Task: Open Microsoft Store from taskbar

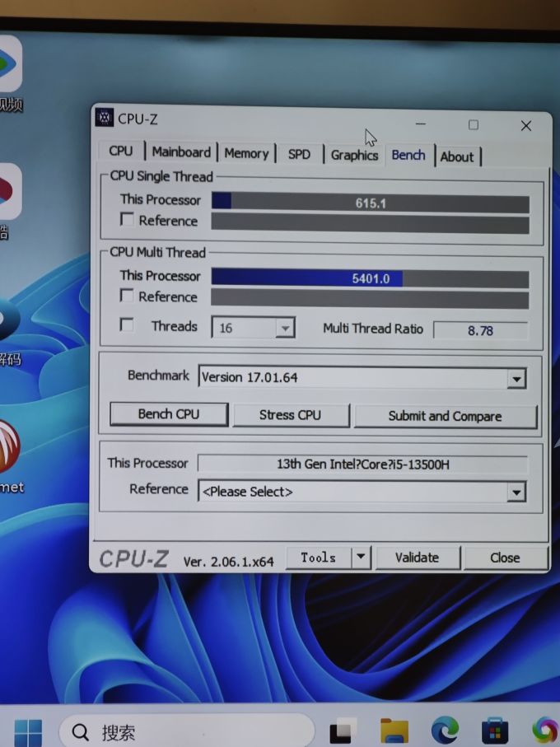Action: click(495, 731)
